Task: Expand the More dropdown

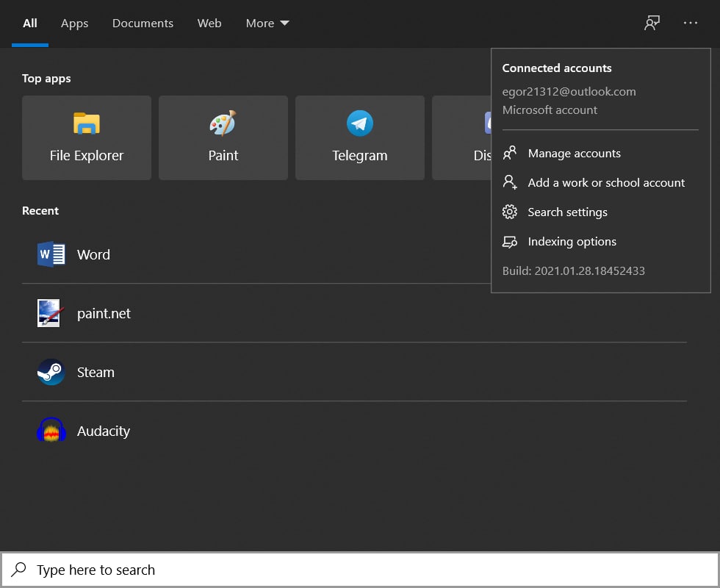Action: coord(267,24)
